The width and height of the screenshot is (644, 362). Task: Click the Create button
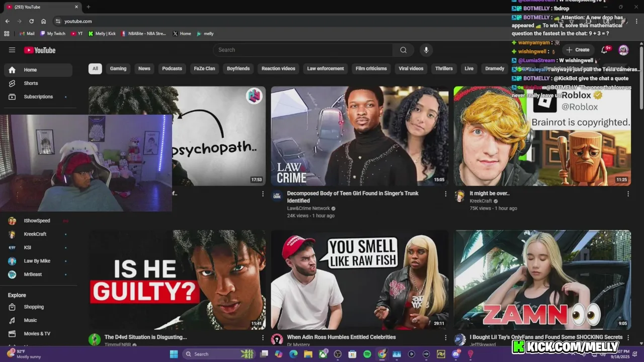[x=578, y=50]
